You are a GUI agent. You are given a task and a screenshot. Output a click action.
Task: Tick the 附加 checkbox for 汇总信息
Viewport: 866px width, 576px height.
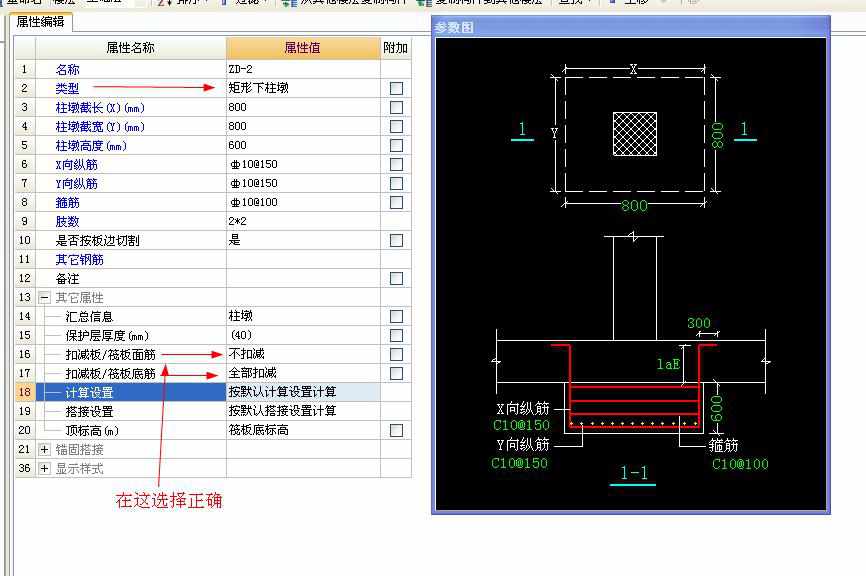(396, 316)
